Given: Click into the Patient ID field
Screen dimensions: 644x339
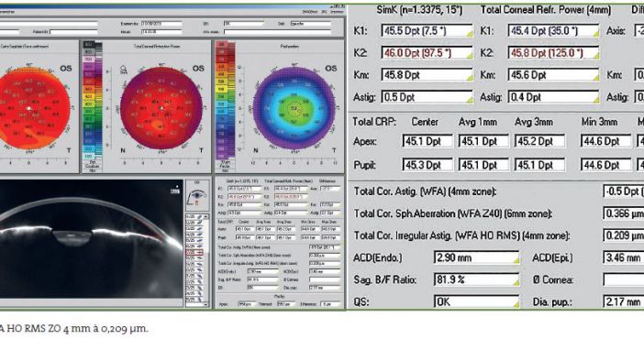Looking at the screenshot, I should pyautogui.click(x=74, y=31).
